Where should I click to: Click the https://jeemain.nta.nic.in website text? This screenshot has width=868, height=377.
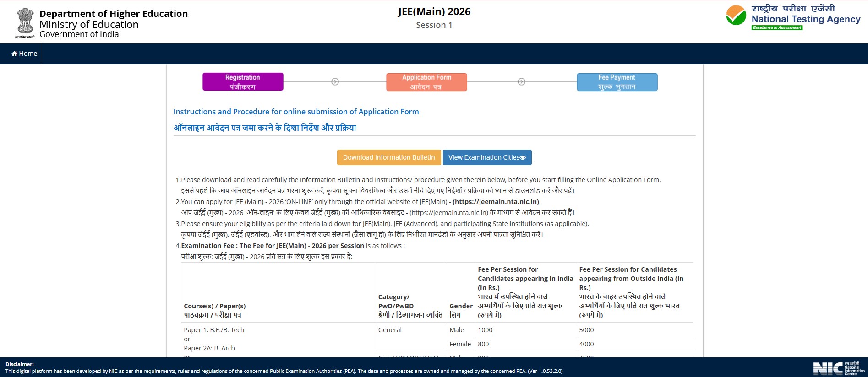click(497, 202)
